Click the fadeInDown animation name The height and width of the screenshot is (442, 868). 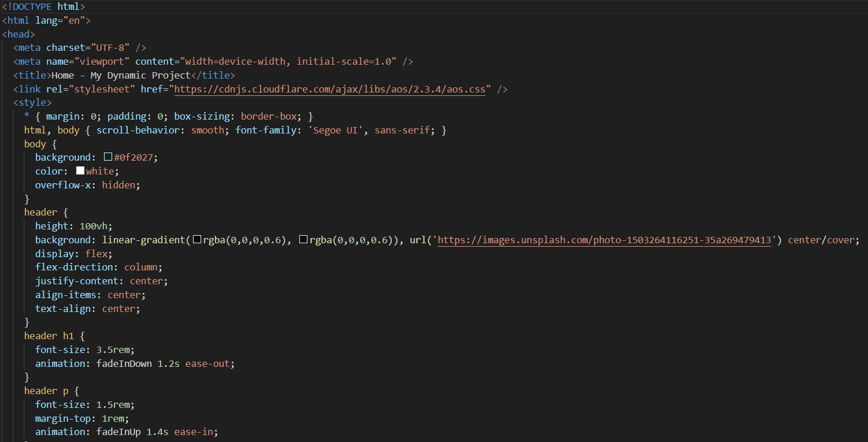(124, 363)
